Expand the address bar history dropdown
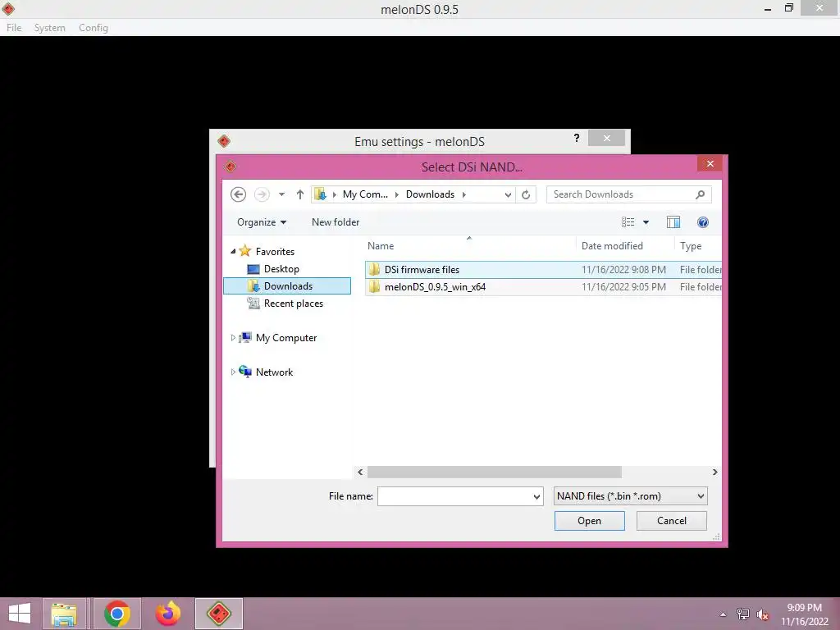This screenshot has width=840, height=630. 508,194
